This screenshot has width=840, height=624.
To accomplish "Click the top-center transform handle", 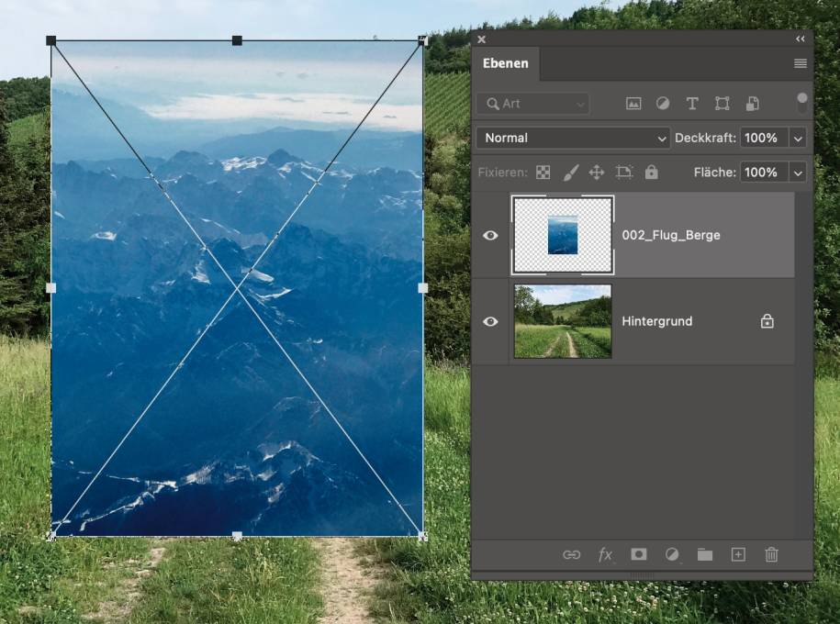I will 237,40.
